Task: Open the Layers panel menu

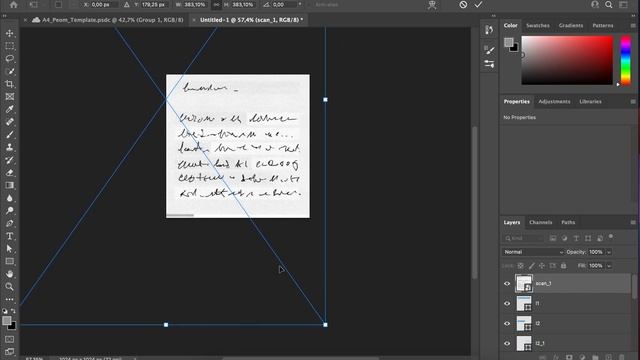Action: 633,222
